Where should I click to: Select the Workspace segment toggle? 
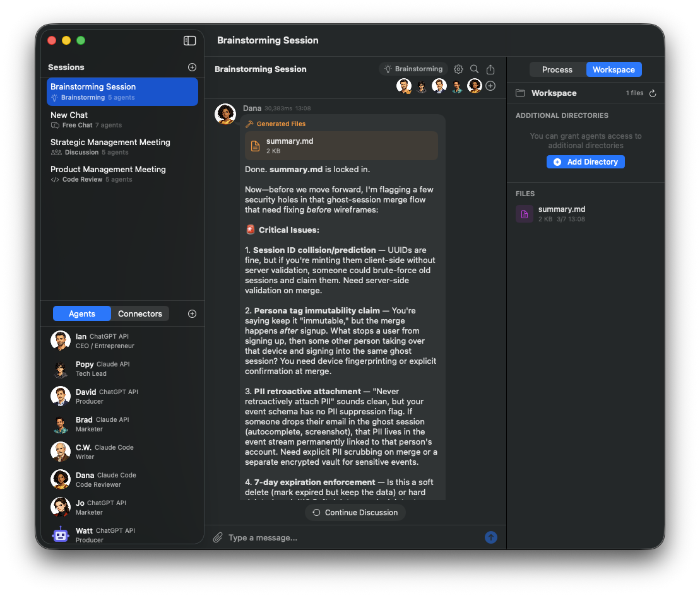[614, 69]
